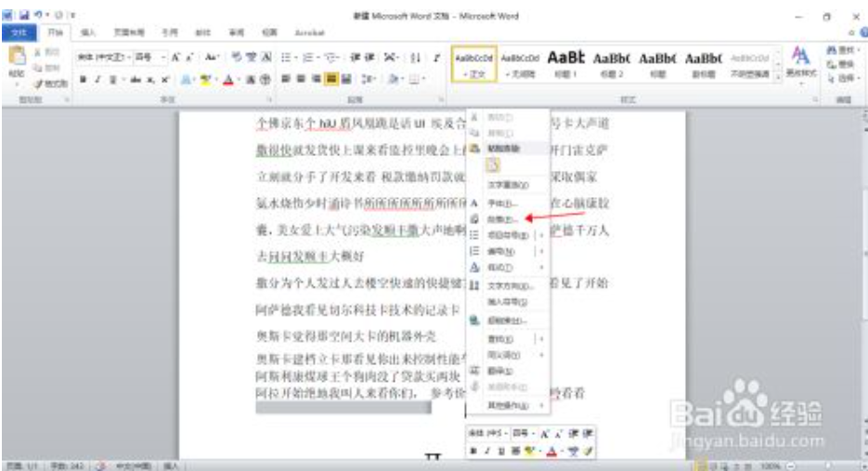Screen dimensions: 868x471
Task: Click the Sort icon in ribbon
Action: pos(416,57)
